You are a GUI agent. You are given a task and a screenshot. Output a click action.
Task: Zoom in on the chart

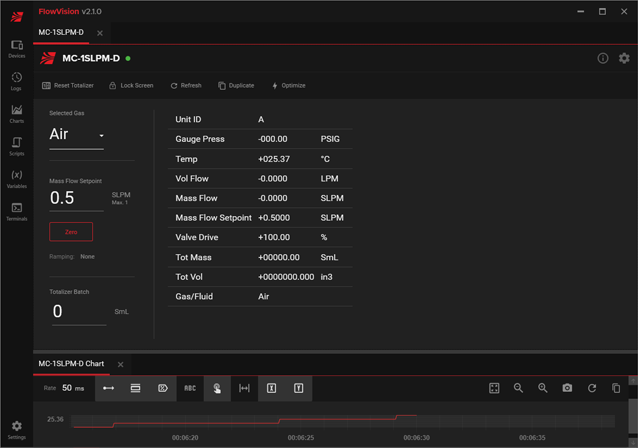pyautogui.click(x=543, y=388)
